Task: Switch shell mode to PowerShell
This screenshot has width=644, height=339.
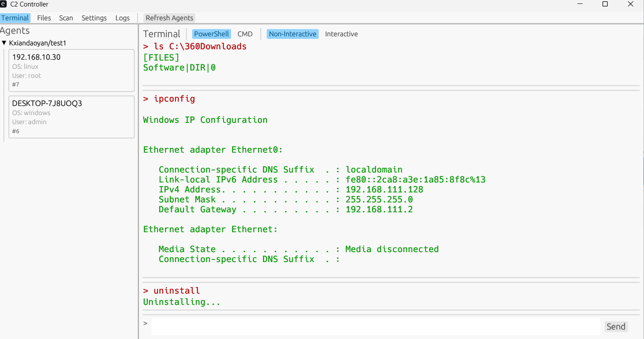Action: pos(211,34)
